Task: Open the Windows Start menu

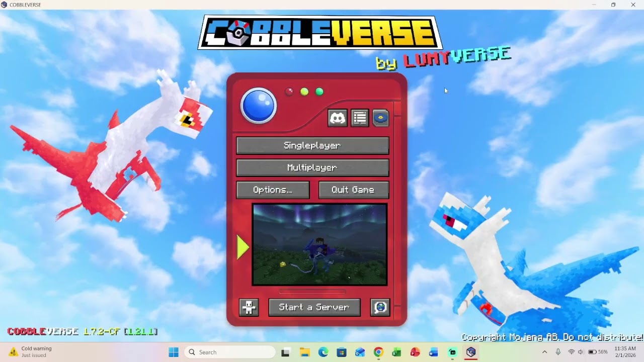Action: pos(174,352)
